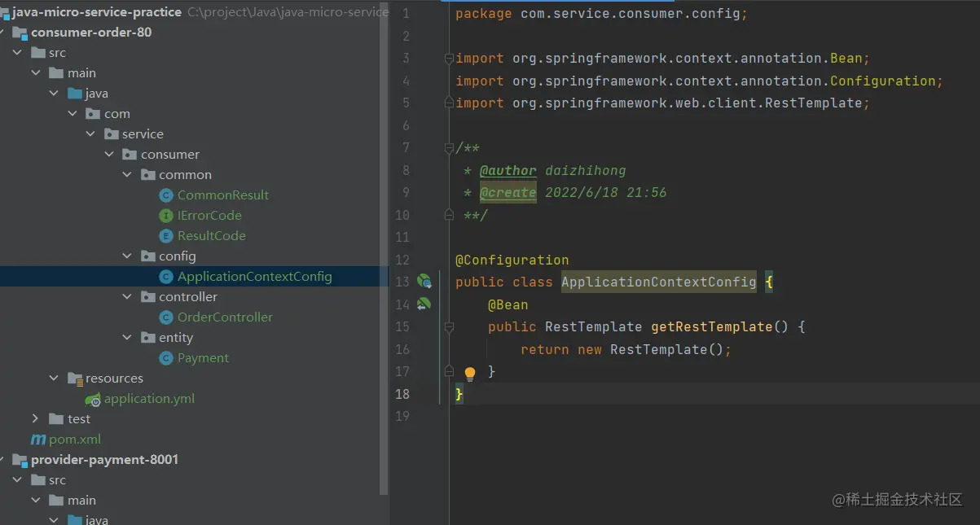The image size is (980, 525).
Task: Click the config package folder icon
Action: click(x=148, y=256)
